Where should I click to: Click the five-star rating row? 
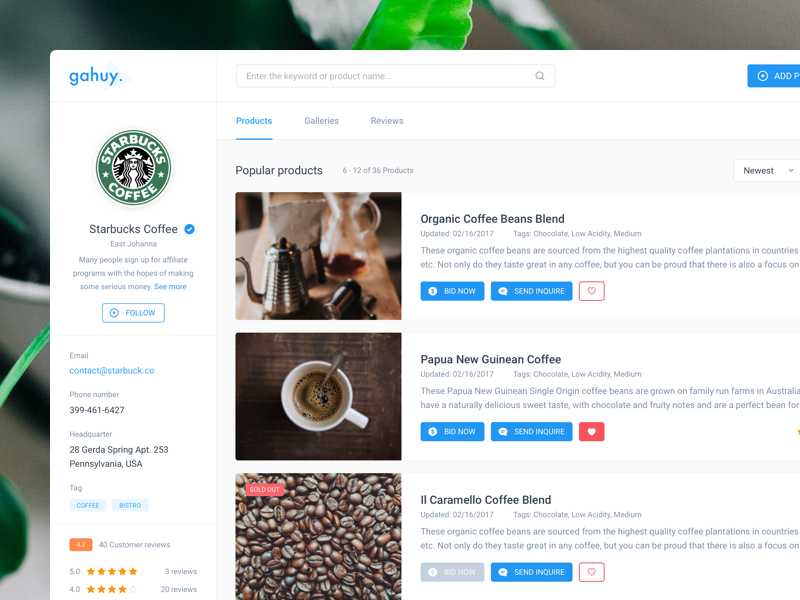coord(133,571)
